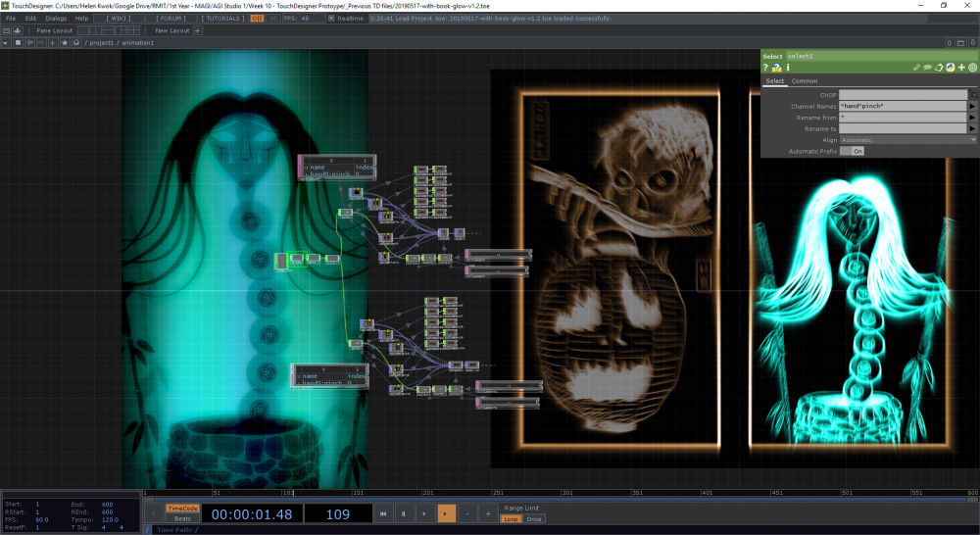The image size is (980, 535).
Task: Click the bookmark star icon in path bar
Action: pyautogui.click(x=66, y=43)
